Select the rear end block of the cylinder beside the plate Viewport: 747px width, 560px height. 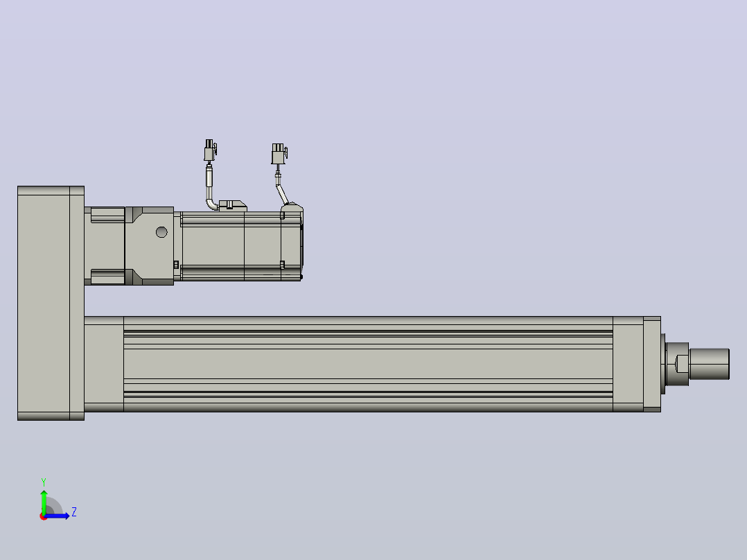click(x=104, y=364)
